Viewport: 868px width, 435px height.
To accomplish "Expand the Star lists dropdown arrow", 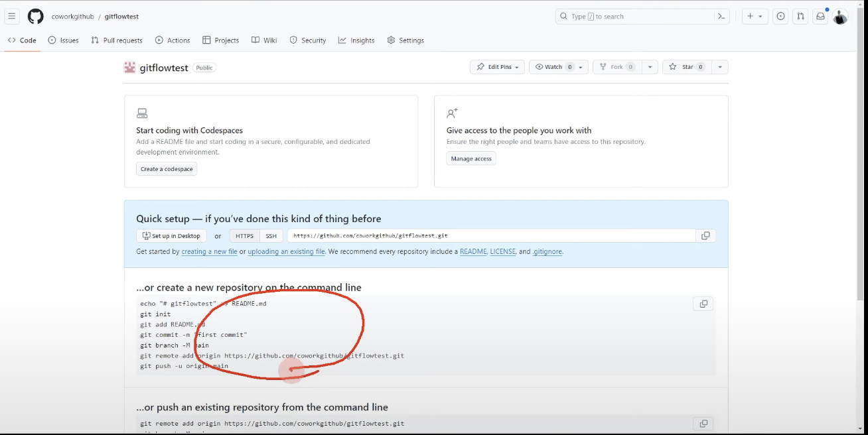I will point(720,67).
